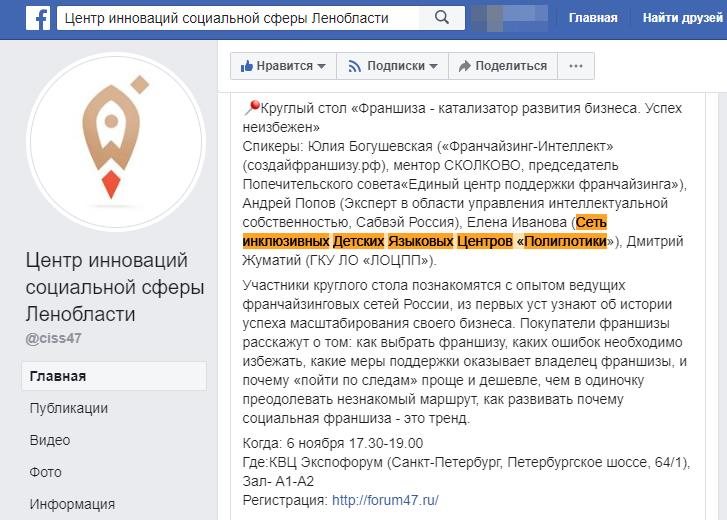Open the three-dots more options button
Viewport: 727px width, 520px height.
(x=576, y=66)
